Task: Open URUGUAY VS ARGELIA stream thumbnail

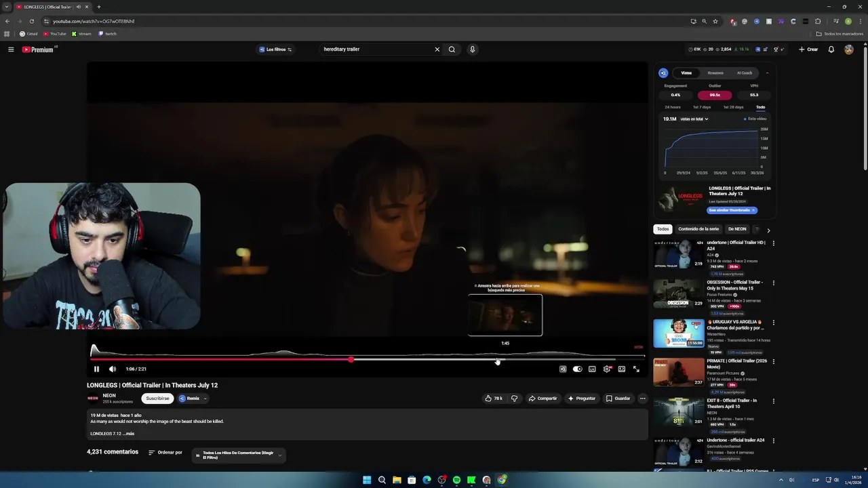Action: point(679,333)
